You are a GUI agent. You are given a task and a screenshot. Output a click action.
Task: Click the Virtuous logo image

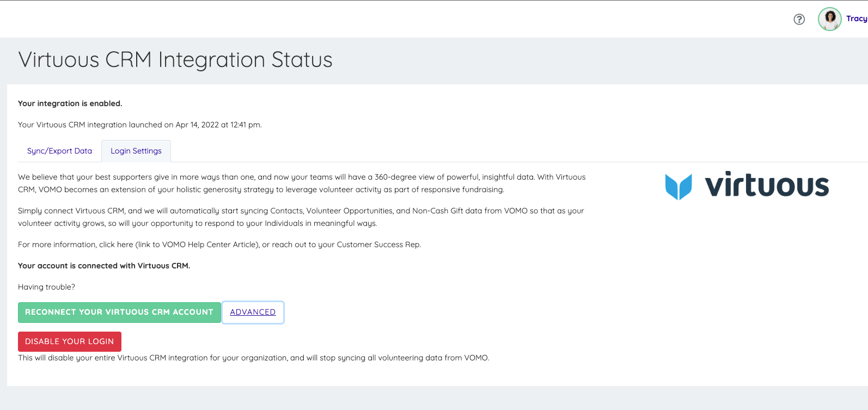click(x=747, y=186)
